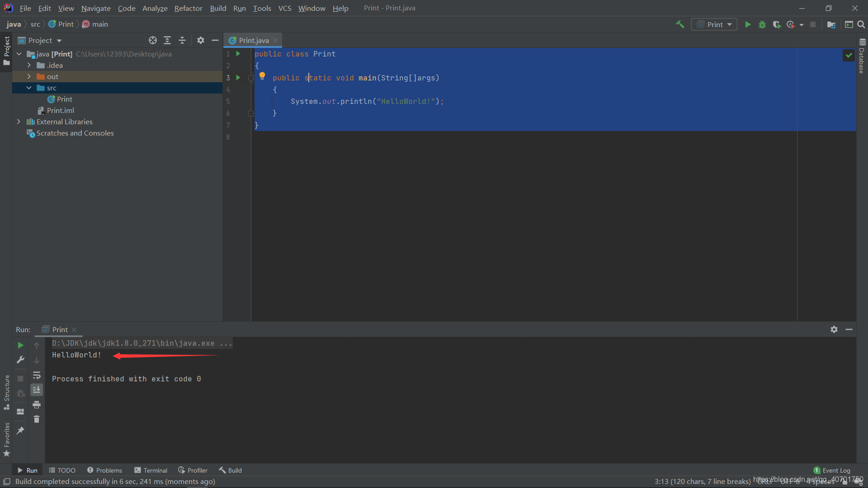Click the Collapse All icon in Project panel
Screen dimensions: 868x488
182,40
